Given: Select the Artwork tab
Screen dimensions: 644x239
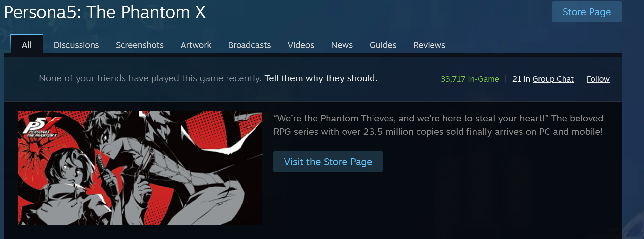Looking at the screenshot, I should pos(196,45).
